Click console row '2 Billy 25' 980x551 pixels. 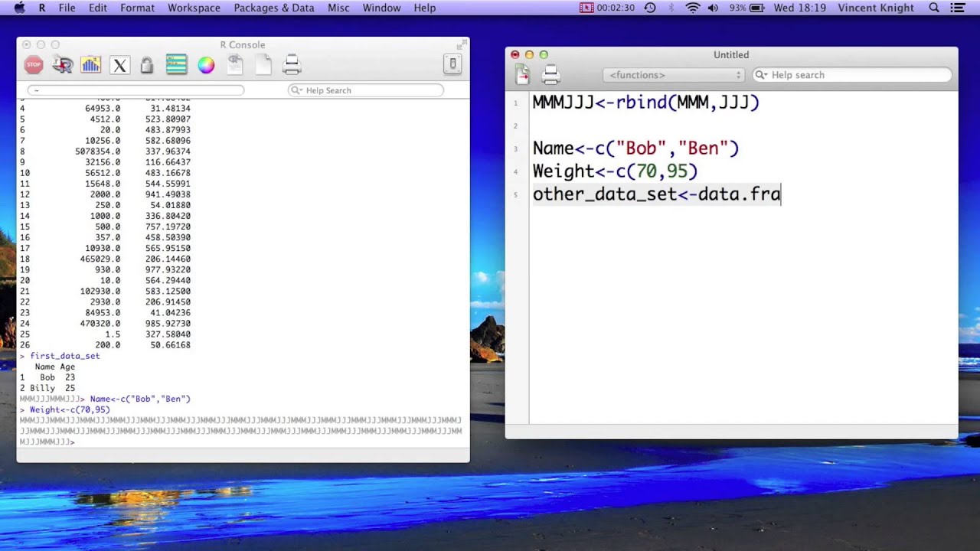point(47,388)
